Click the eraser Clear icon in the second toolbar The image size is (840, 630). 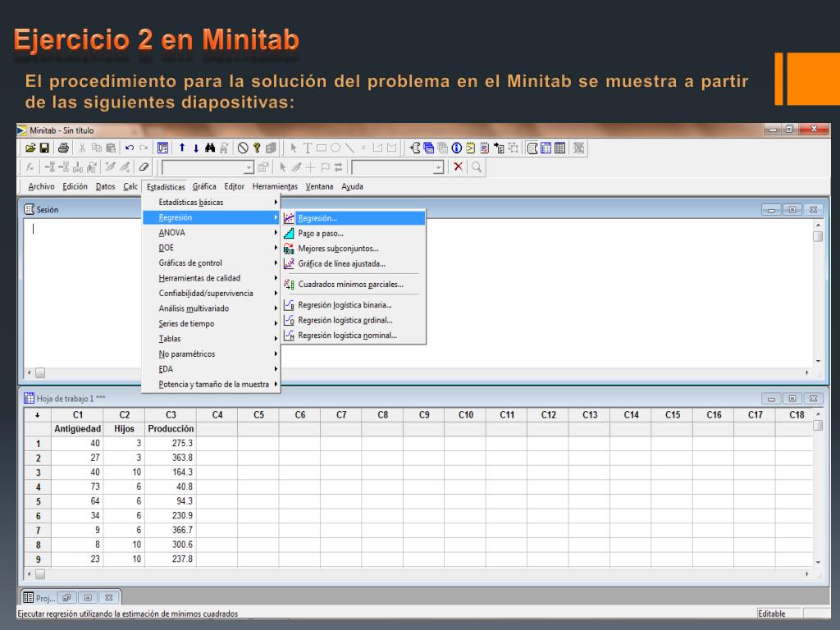[143, 167]
